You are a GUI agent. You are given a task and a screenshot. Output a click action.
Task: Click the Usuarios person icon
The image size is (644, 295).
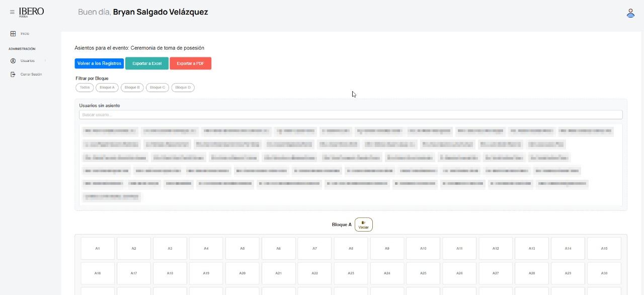(x=13, y=61)
